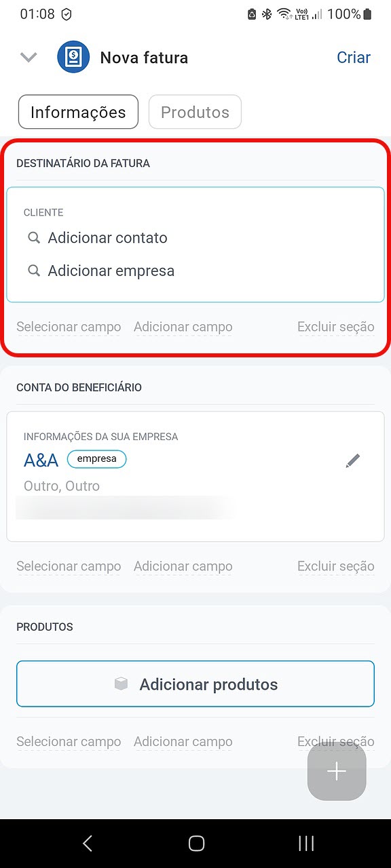
Task: Open the Produtos tab
Action: 195,112
